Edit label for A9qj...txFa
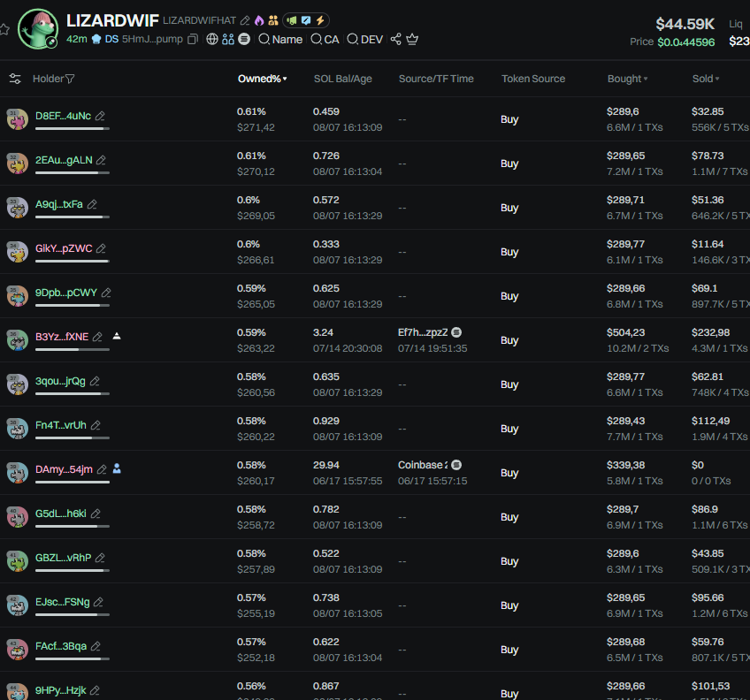Viewport: 750px width, 700px height. [x=92, y=204]
